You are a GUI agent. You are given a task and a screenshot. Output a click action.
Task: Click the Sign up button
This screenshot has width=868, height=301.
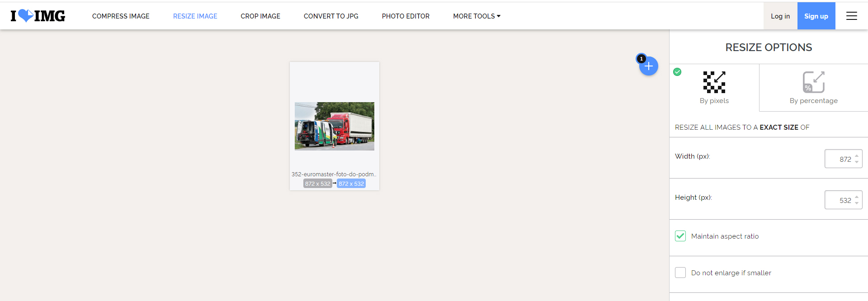816,16
